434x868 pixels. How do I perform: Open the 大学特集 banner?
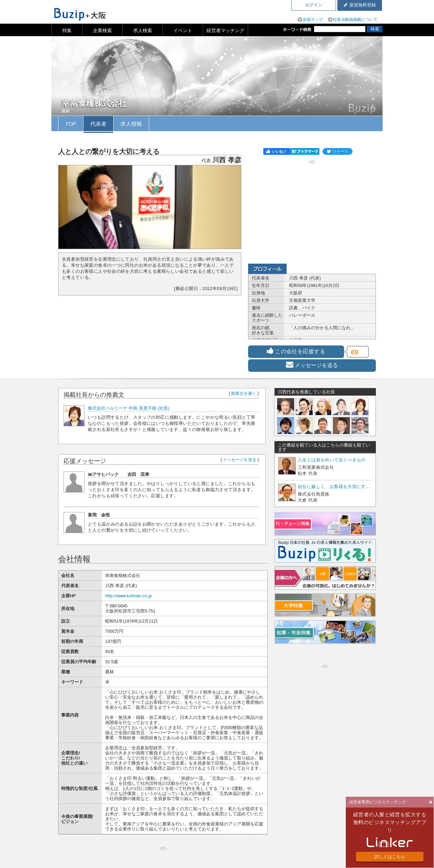point(325,605)
